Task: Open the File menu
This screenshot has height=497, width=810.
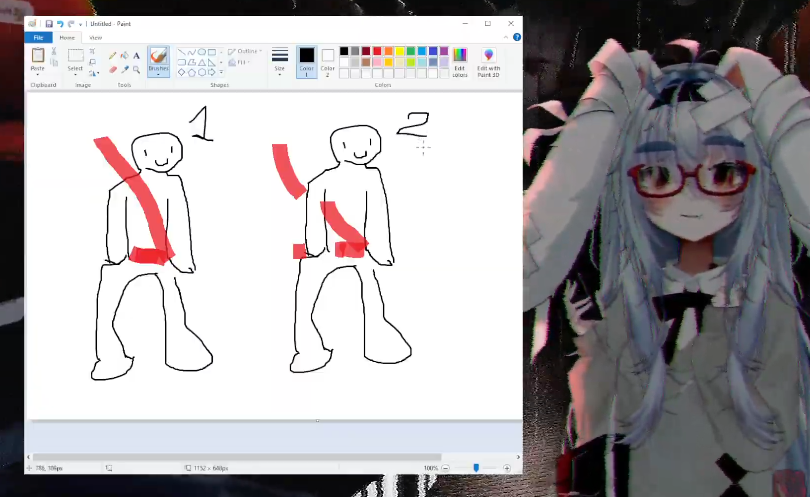Action: click(37, 37)
